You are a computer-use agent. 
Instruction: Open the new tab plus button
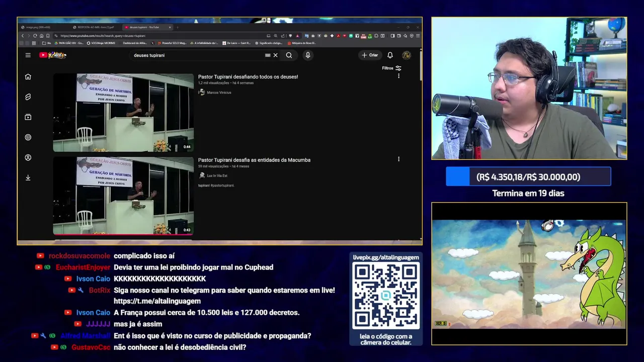(x=178, y=27)
